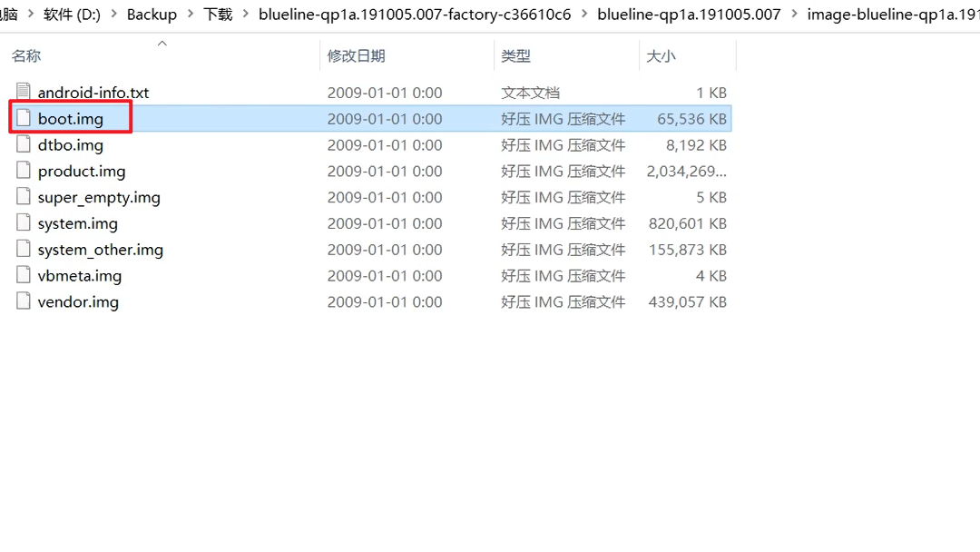The width and height of the screenshot is (980, 552).
Task: Sort by 修改日期 column header
Action: coord(357,55)
